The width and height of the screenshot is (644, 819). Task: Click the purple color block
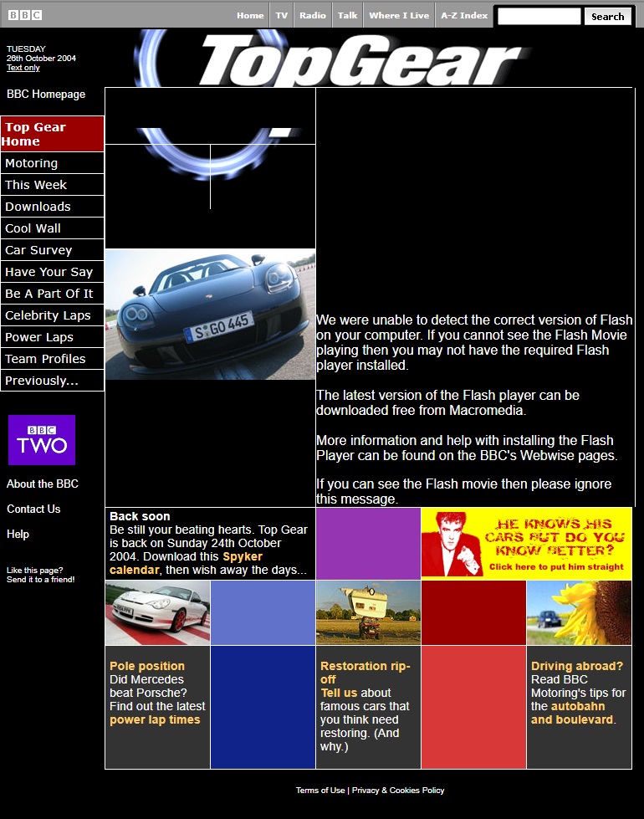(x=368, y=543)
